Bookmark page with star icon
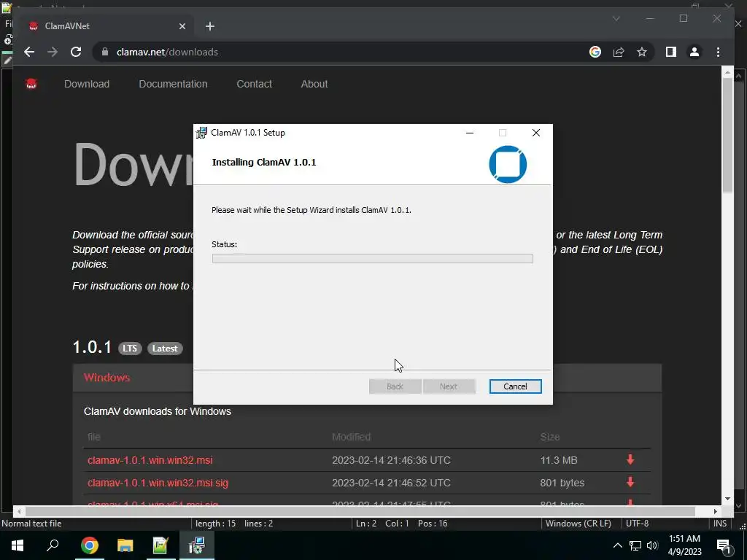 click(x=642, y=52)
